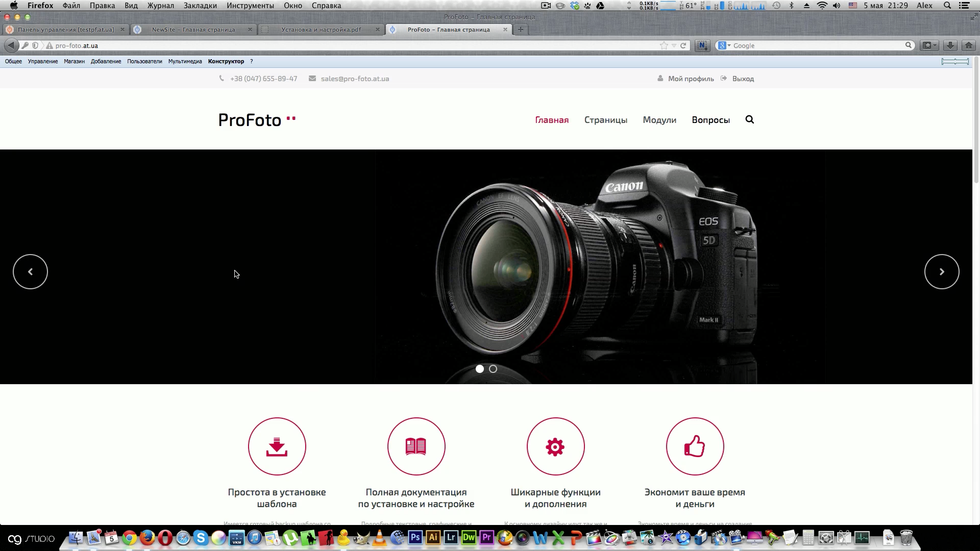Click sales@pro-foto.at.ua email link
Screen dimensions: 980x551
[x=355, y=79]
